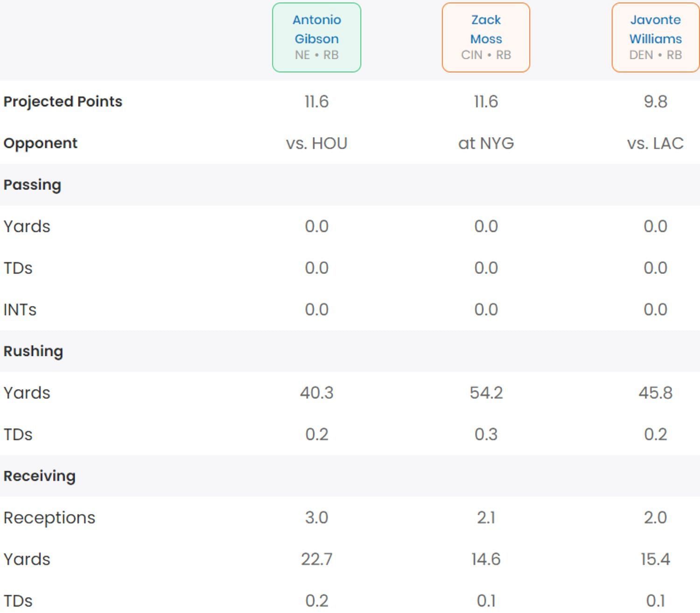
Task: Click Williams's opponent vs. LAC
Action: pyautogui.click(x=655, y=143)
